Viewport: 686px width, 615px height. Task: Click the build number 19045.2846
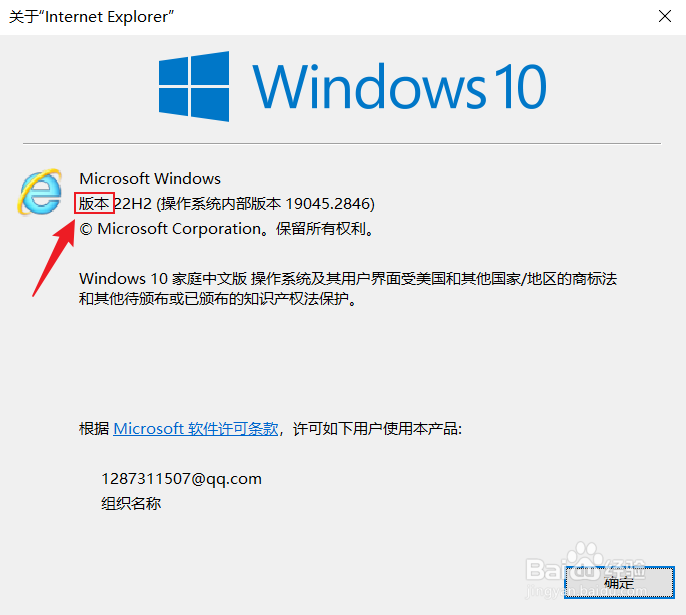328,204
